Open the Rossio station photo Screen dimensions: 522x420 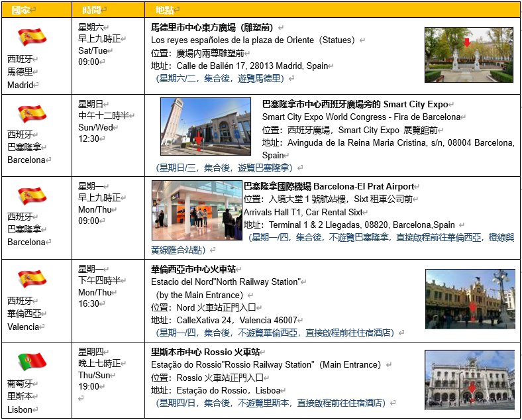470,380
